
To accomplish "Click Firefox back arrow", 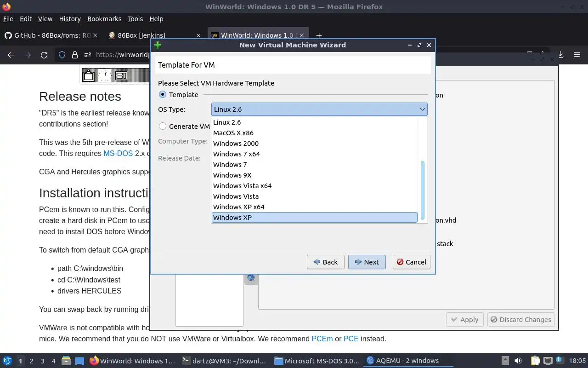I will (11, 55).
